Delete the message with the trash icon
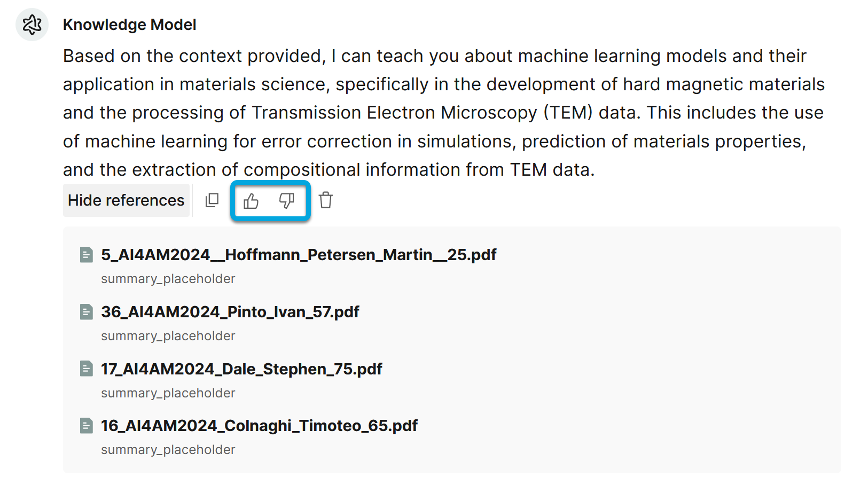868x493 pixels. [x=326, y=200]
